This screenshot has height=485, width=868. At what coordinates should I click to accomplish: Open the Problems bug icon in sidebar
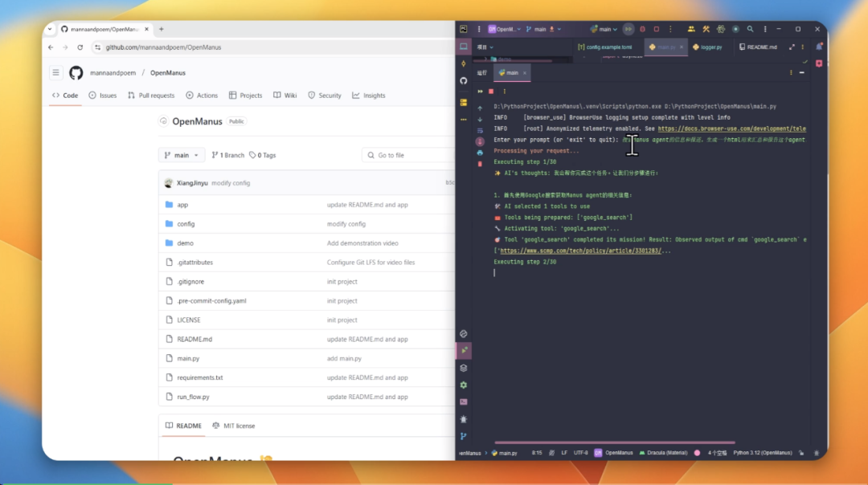[x=464, y=419]
